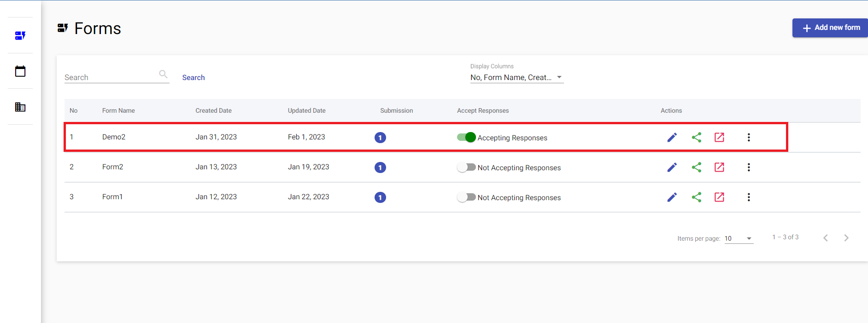Go to the next page of results
Image resolution: width=868 pixels, height=323 pixels.
tap(846, 238)
